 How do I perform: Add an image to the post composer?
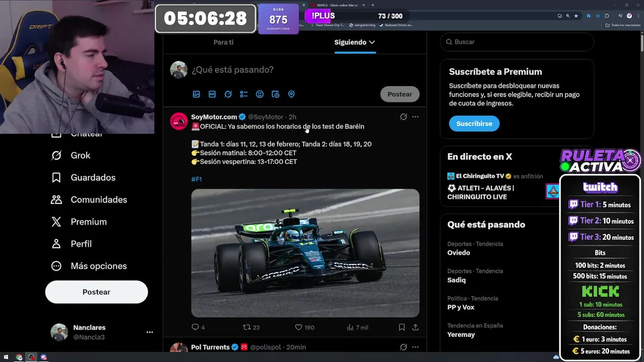196,94
